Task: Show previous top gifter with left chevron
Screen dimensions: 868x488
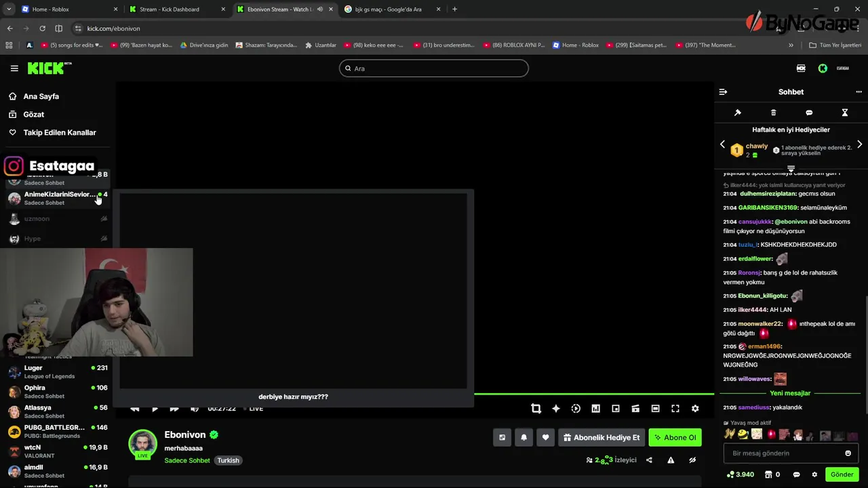Action: [x=722, y=144]
